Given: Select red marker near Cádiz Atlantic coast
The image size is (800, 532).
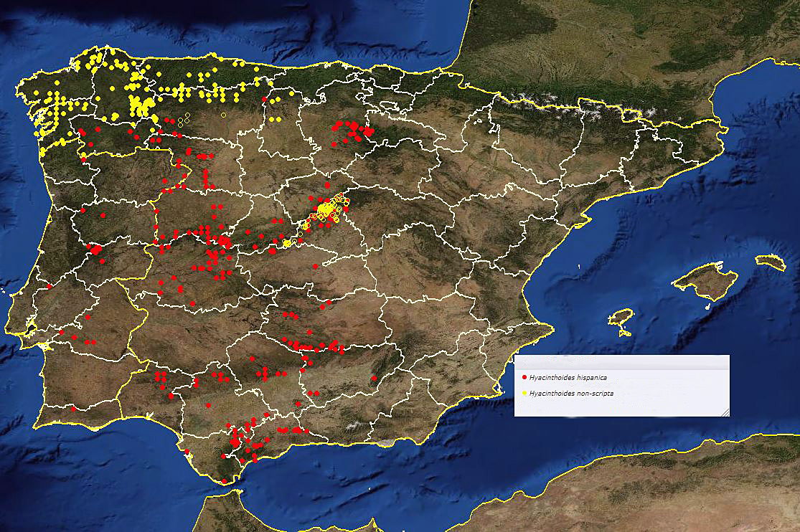Looking at the screenshot, I should click(x=187, y=451).
